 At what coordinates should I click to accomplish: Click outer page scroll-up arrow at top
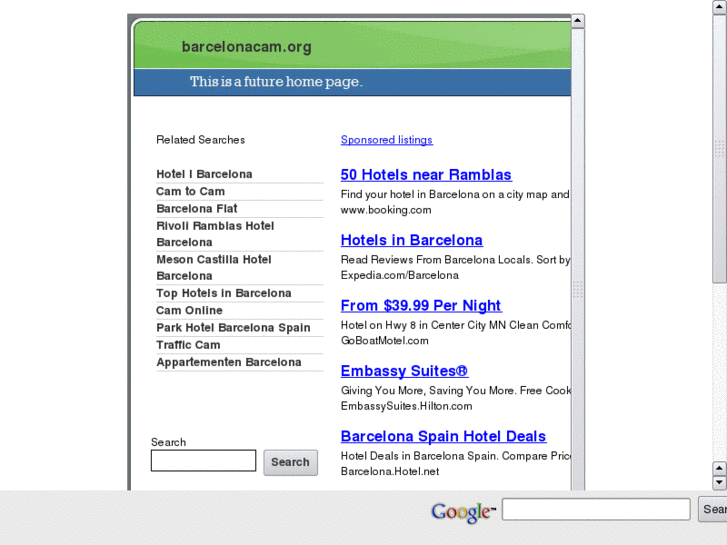click(719, 6)
